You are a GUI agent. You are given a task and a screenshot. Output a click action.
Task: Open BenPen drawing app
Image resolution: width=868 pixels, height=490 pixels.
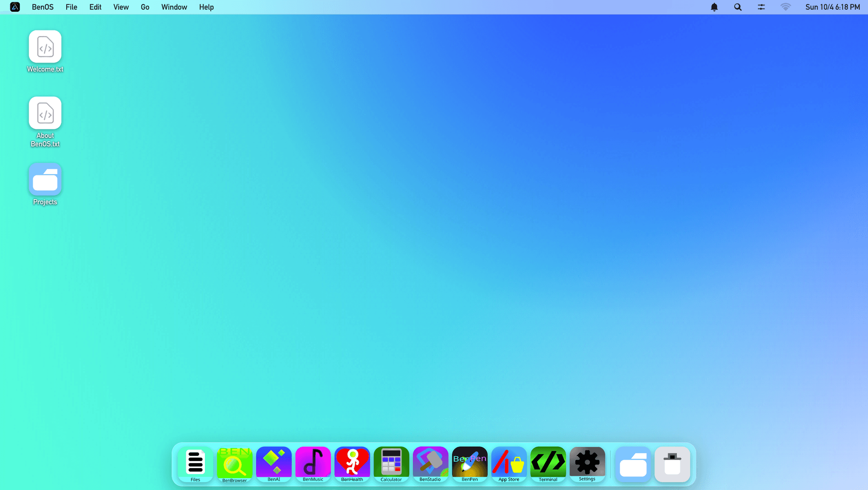click(x=470, y=464)
